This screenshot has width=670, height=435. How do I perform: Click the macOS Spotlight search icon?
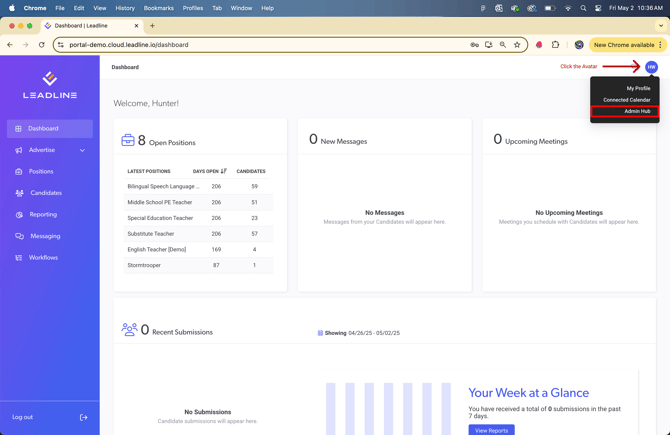(x=583, y=8)
